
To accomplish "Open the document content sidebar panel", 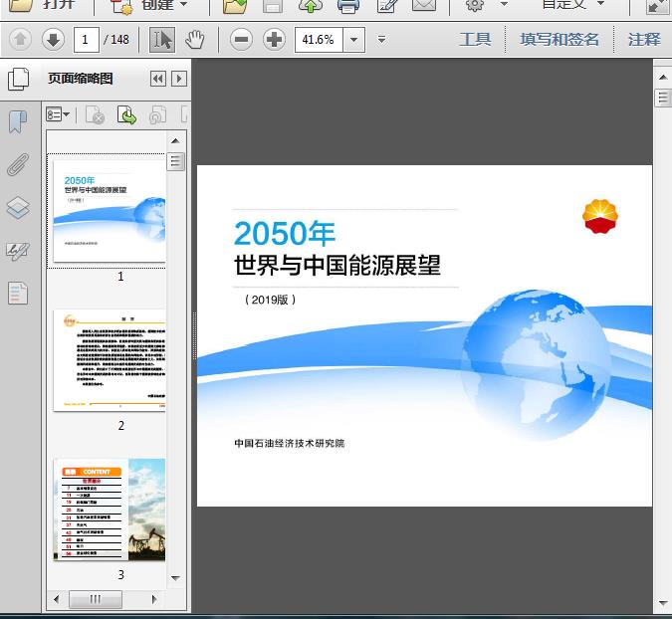I will 18,294.
